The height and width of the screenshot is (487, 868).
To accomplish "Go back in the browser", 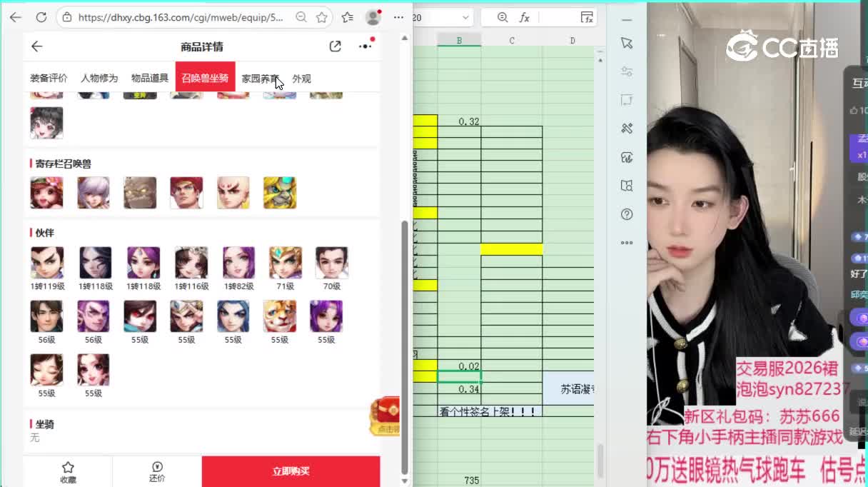I will [16, 17].
